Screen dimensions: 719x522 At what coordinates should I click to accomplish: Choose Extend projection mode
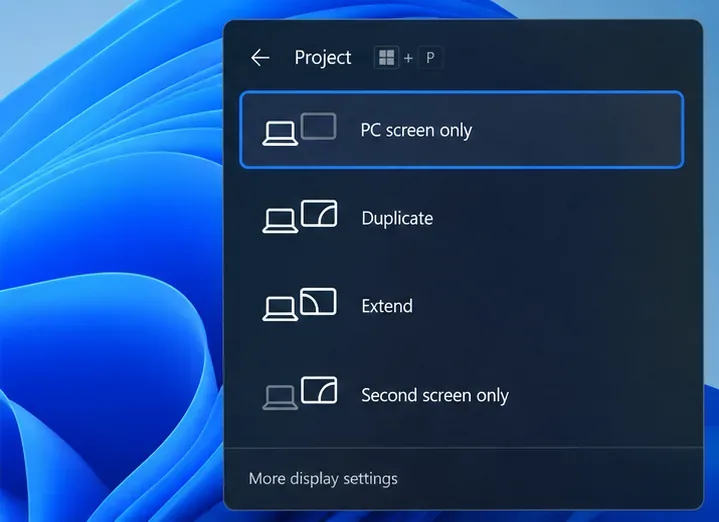point(462,306)
